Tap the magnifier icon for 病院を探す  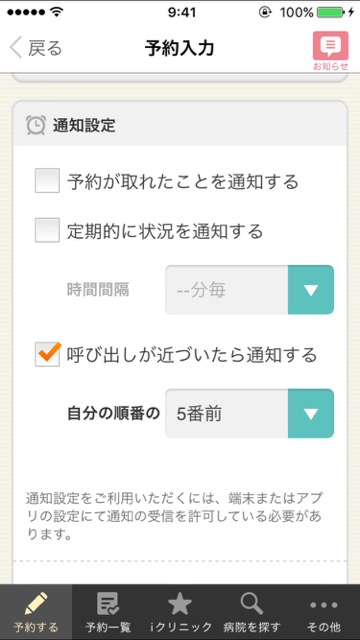pyautogui.click(x=252, y=603)
